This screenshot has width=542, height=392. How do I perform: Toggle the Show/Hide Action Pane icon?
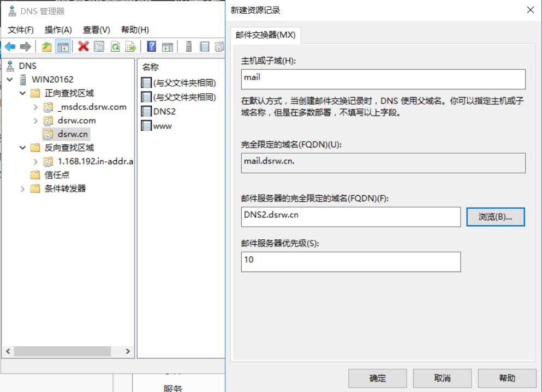click(168, 47)
